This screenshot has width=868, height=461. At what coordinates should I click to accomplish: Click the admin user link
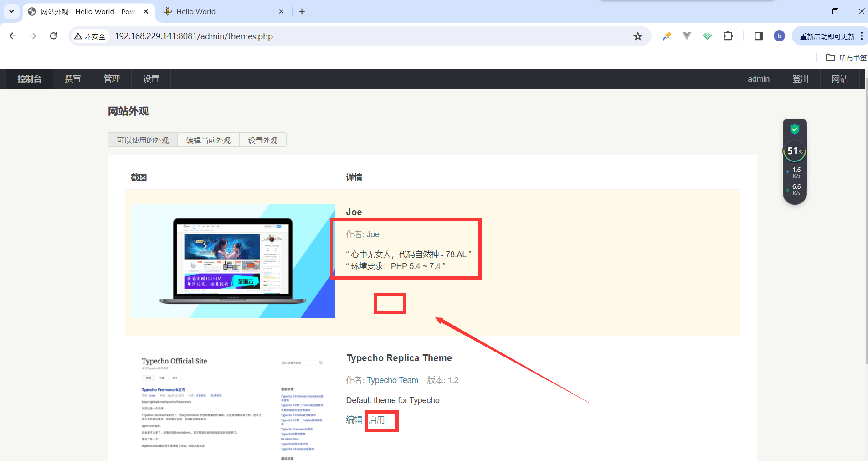[x=759, y=79]
